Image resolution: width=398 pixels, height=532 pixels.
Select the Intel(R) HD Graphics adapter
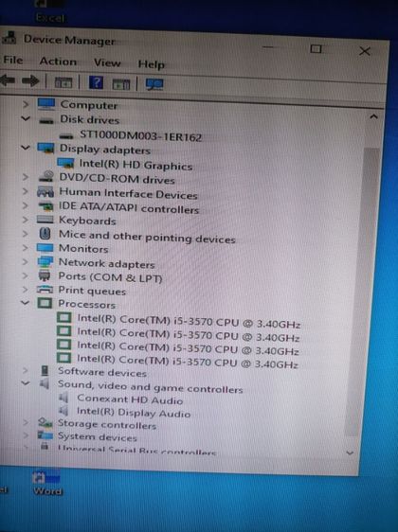pos(136,165)
